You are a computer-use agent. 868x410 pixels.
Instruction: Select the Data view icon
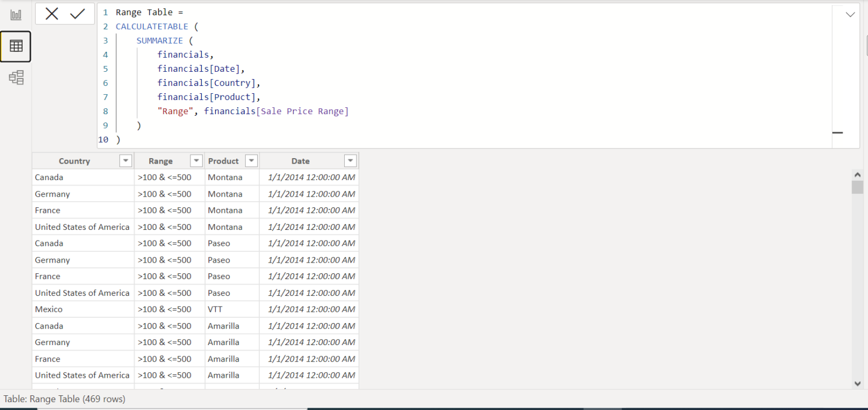(15, 46)
